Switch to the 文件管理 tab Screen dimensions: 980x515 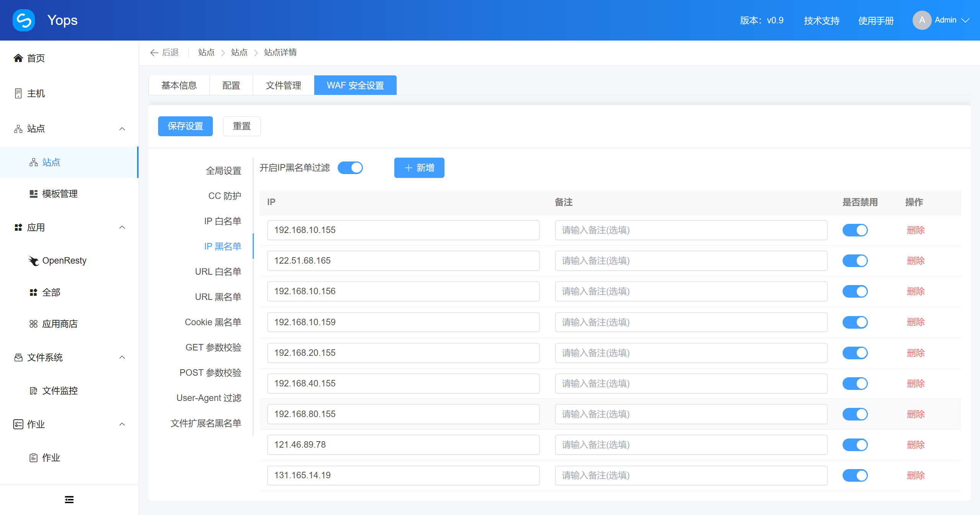point(283,85)
